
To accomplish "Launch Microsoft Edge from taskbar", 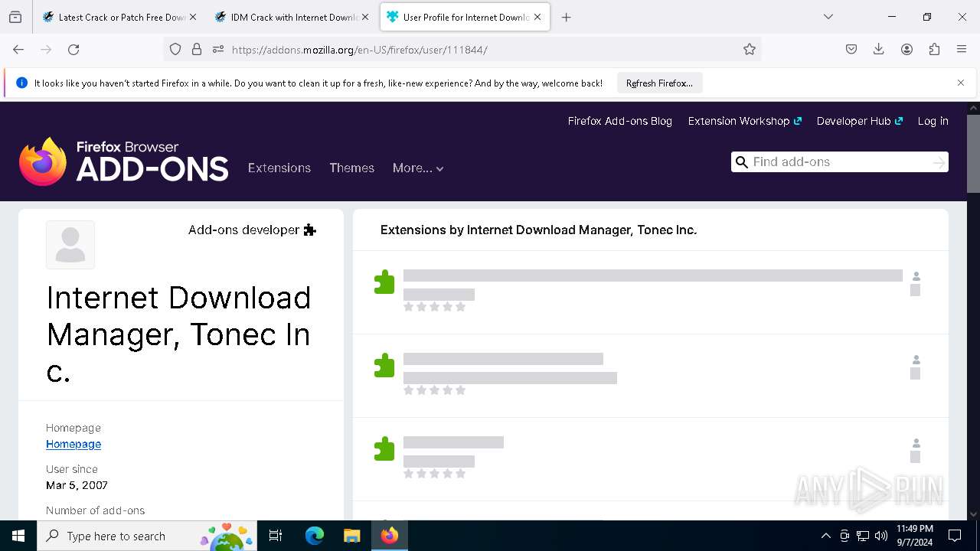I will click(x=315, y=536).
